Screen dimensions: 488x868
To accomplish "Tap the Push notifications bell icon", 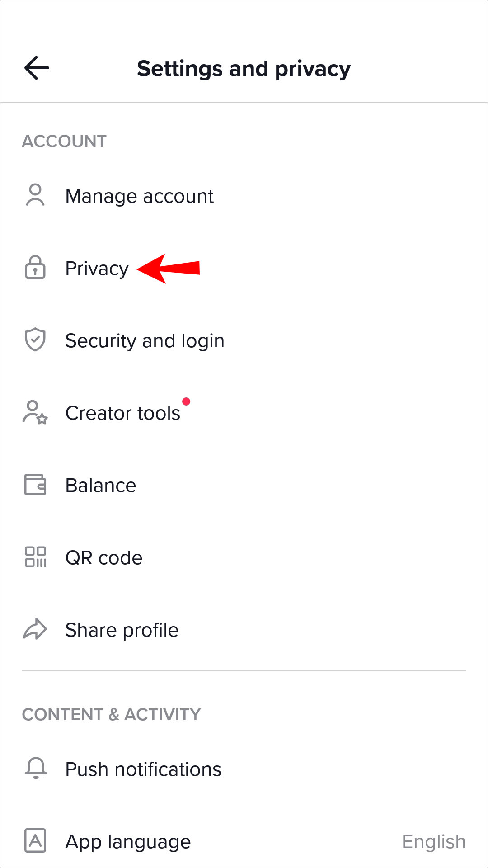I will pyautogui.click(x=36, y=769).
